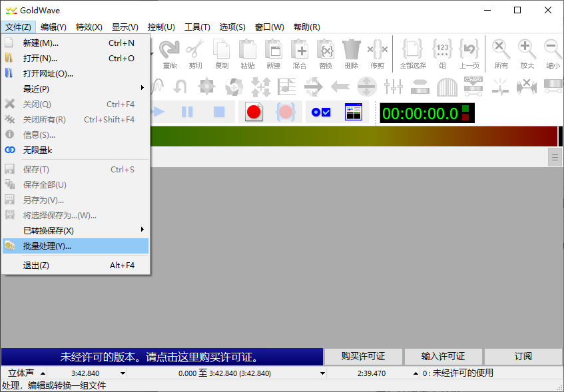Select 打开网址(O)... menu entry

tap(75, 73)
